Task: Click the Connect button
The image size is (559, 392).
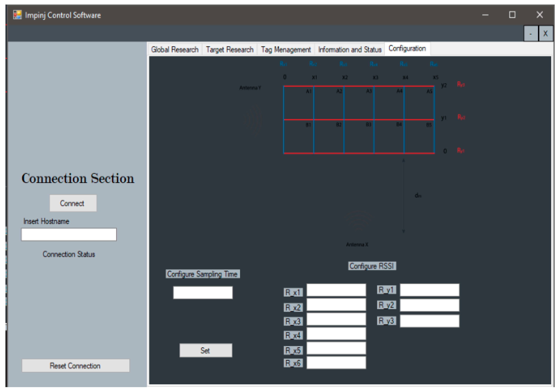Action: 73,203
